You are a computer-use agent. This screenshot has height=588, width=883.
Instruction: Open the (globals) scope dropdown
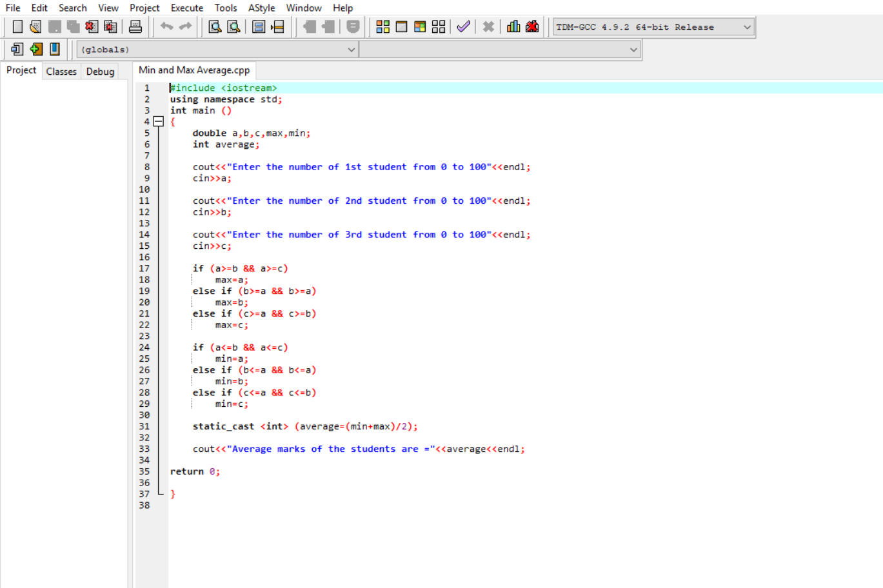(x=217, y=50)
